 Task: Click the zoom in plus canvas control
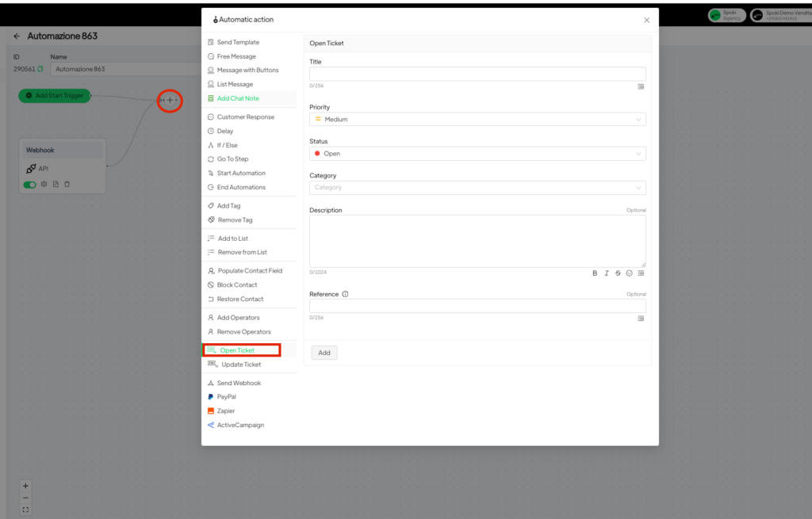tap(25, 486)
